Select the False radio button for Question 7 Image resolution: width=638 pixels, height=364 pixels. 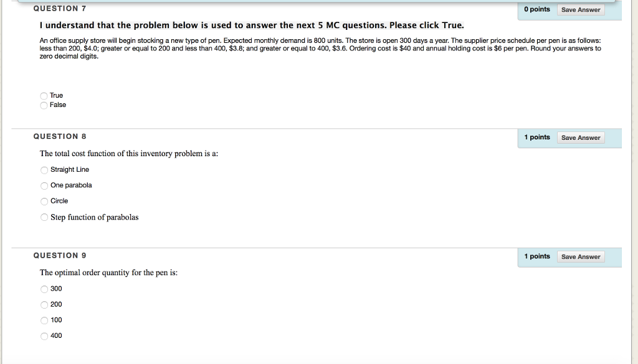[x=43, y=105]
